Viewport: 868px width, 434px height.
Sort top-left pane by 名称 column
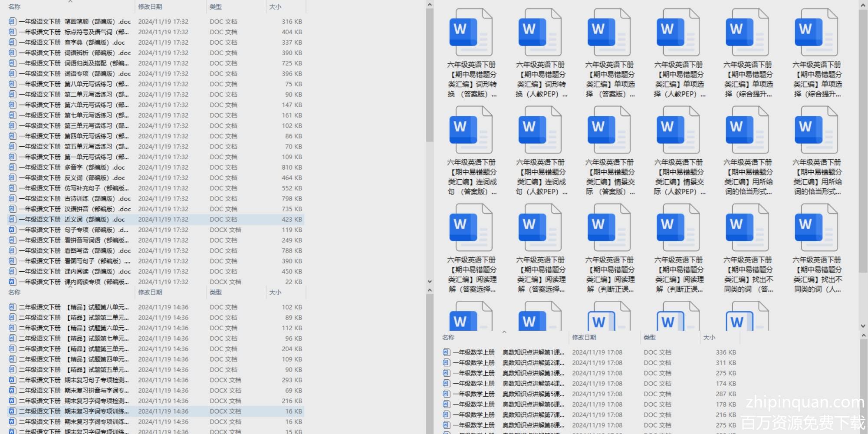click(15, 7)
